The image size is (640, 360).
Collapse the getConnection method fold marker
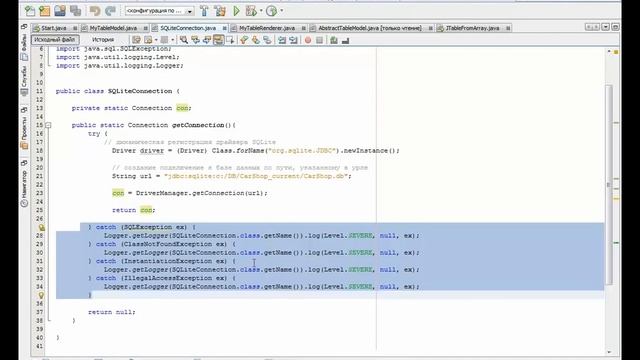(x=48, y=125)
